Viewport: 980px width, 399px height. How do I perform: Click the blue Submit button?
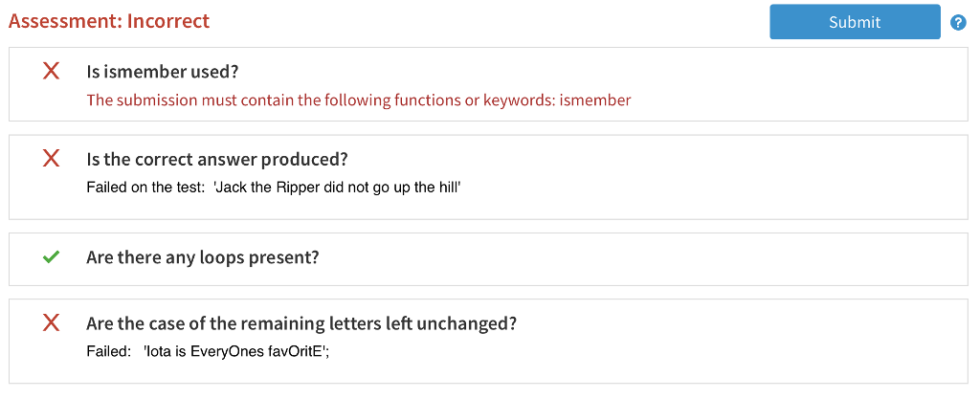coord(855,22)
